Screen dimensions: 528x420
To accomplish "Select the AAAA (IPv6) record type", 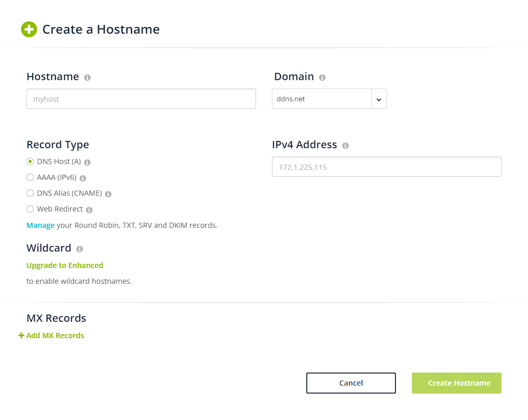I will [x=30, y=177].
